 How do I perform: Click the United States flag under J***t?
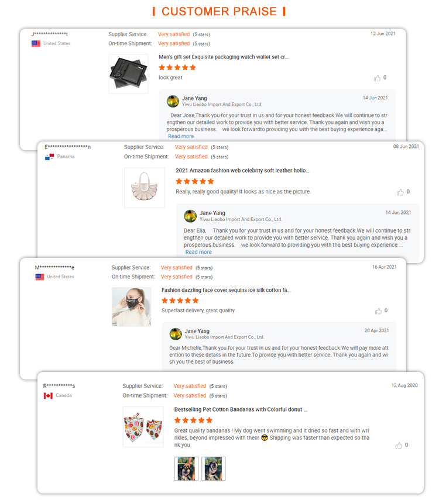[x=36, y=43]
